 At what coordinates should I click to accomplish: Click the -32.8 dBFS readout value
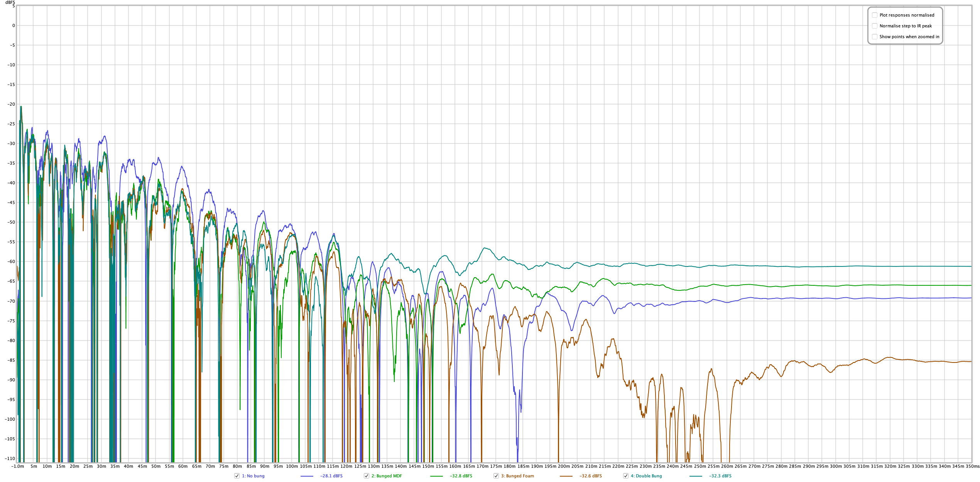tap(461, 476)
